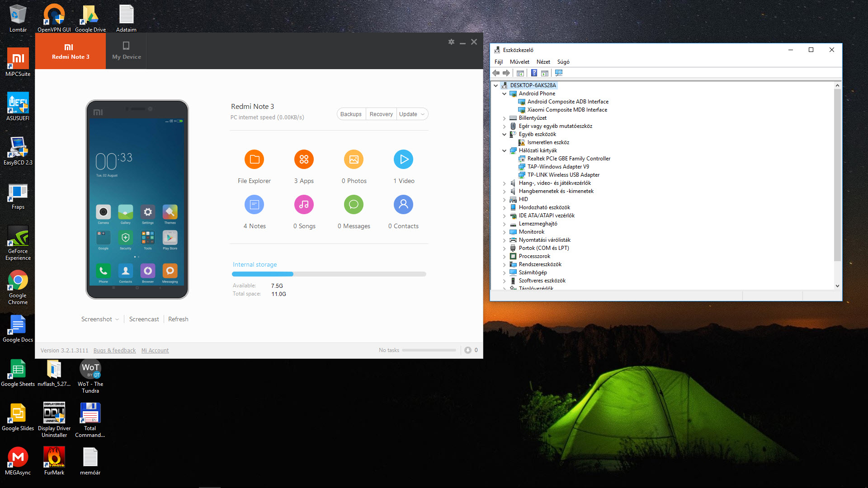This screenshot has height=488, width=868.
Task: Collapse the Egyéb eszközök node
Action: click(505, 134)
